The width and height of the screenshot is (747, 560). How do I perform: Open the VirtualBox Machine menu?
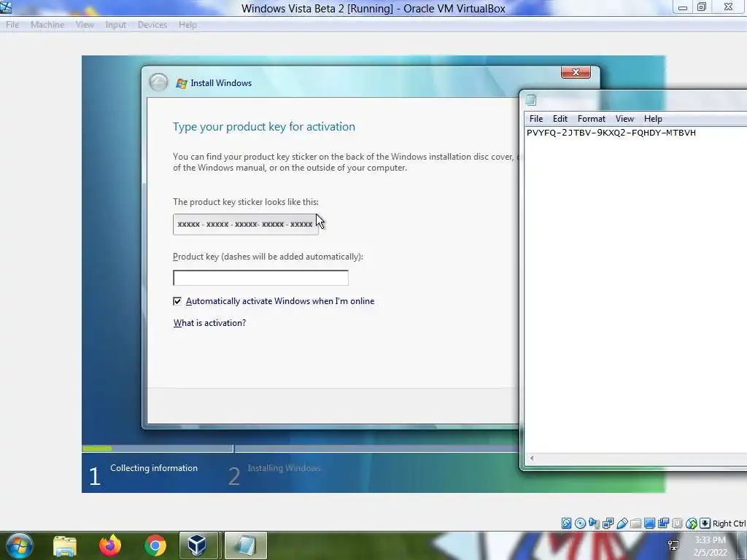47,25
